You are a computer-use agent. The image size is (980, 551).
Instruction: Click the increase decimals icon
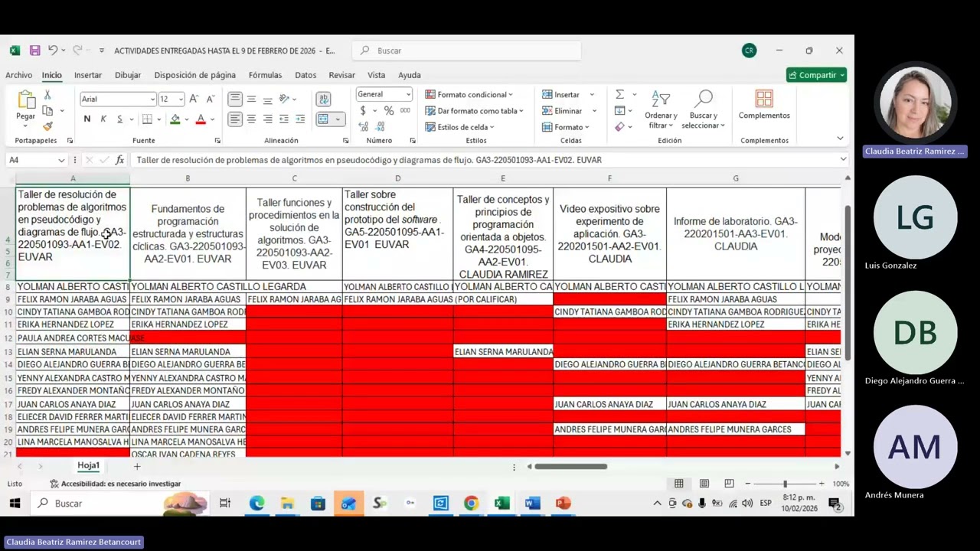[363, 127]
